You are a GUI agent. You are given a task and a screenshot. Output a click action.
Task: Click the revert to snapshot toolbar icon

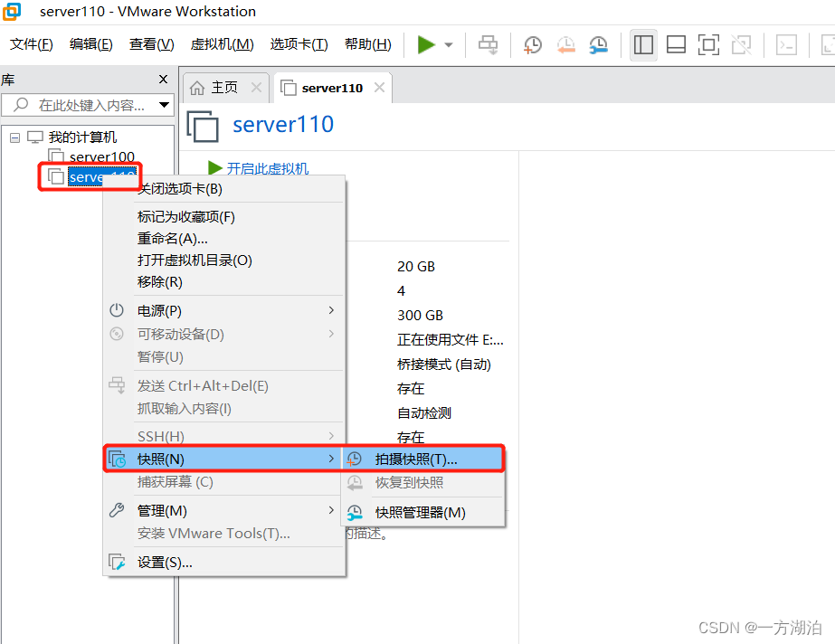click(566, 45)
